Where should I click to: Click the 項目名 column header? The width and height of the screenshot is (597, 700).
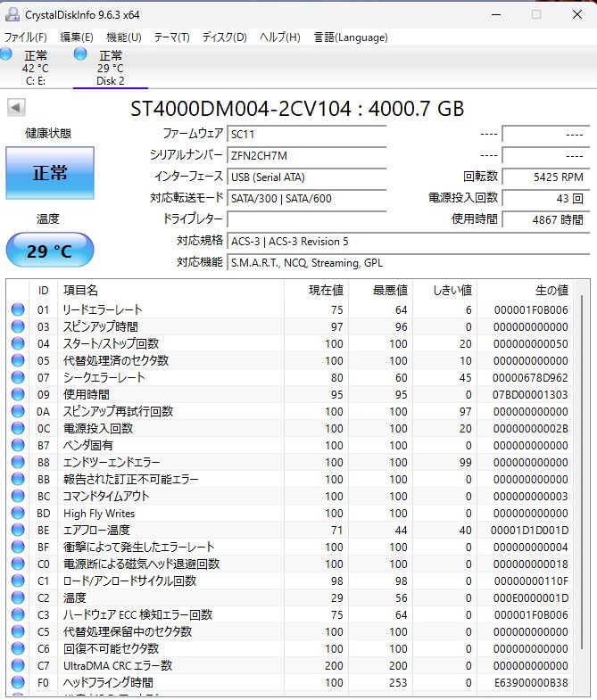(x=170, y=290)
